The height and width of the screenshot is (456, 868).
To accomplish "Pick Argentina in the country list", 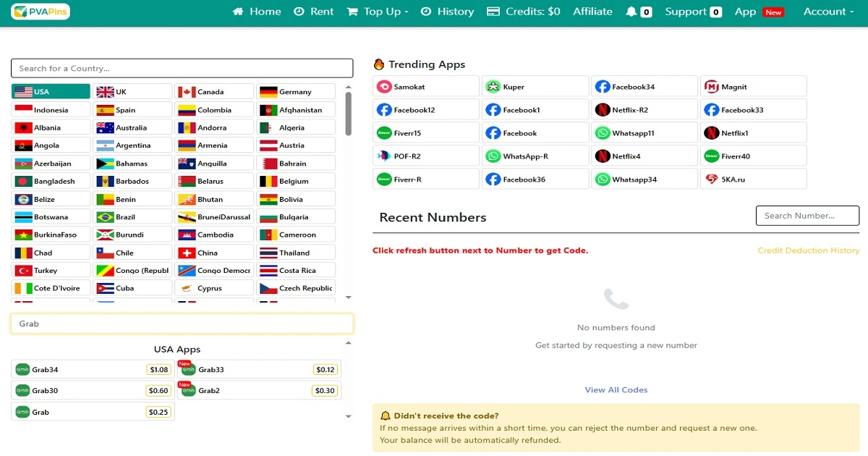I will point(133,145).
